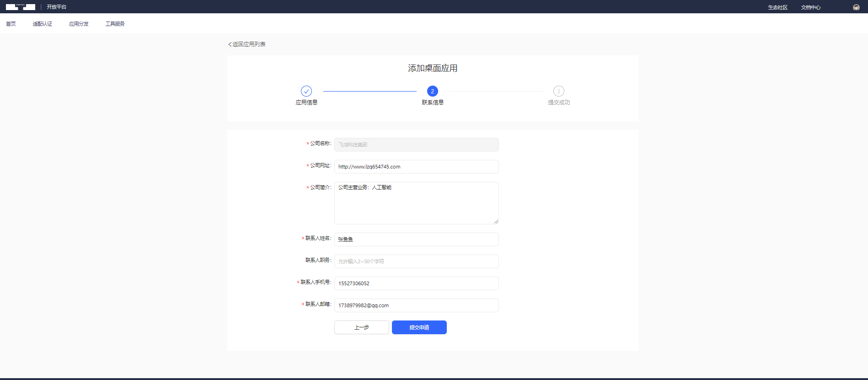The height and width of the screenshot is (380, 868).
Task: Click into the 公司简介 text area
Action: (x=416, y=203)
